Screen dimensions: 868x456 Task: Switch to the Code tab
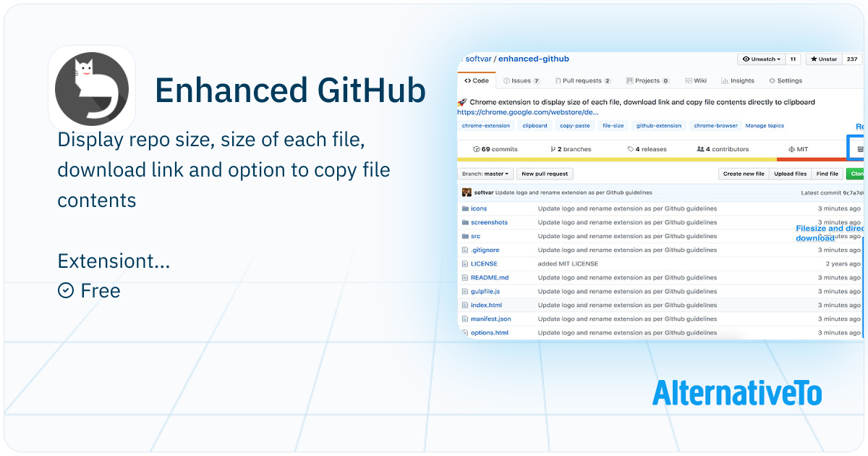tap(477, 81)
